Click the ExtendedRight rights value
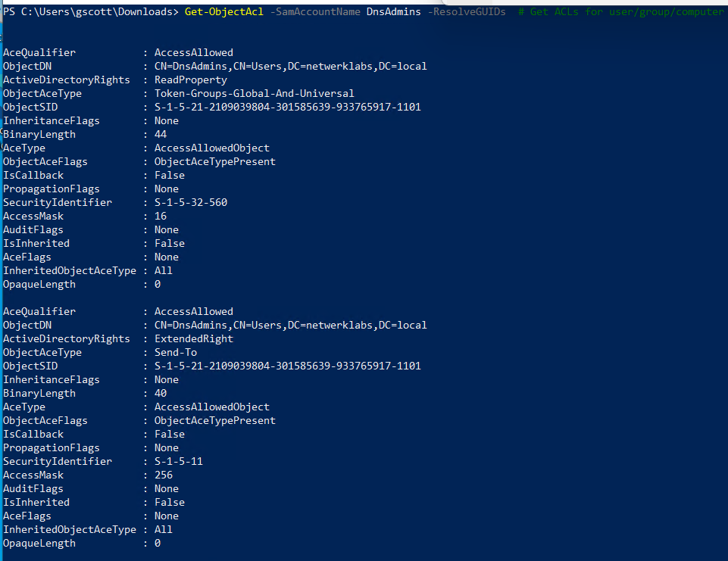Image resolution: width=728 pixels, height=561 pixels. (x=194, y=338)
